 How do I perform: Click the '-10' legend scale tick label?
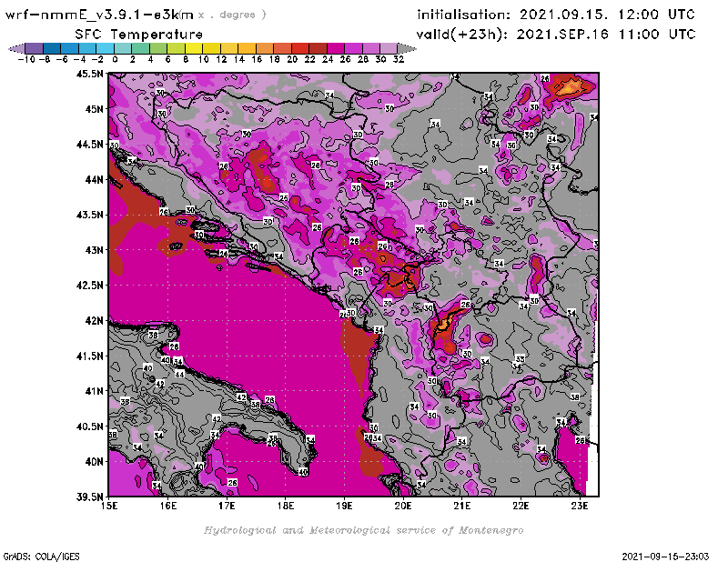click(26, 59)
